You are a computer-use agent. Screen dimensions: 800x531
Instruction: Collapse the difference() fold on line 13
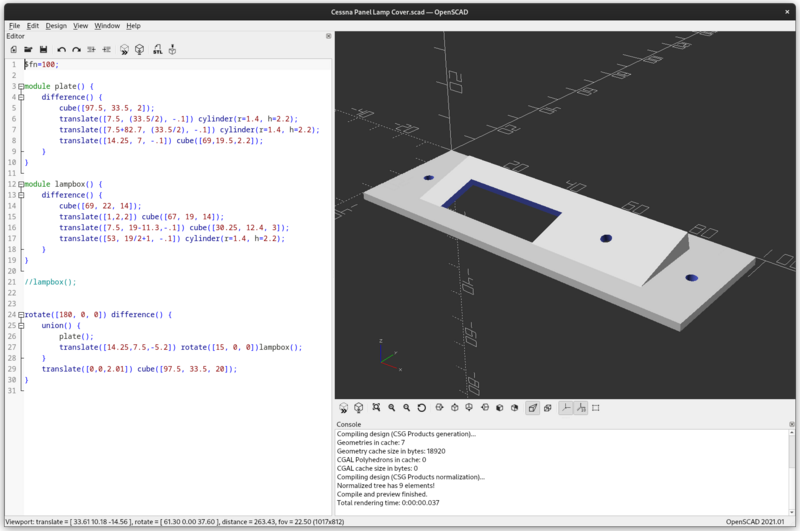[21, 195]
